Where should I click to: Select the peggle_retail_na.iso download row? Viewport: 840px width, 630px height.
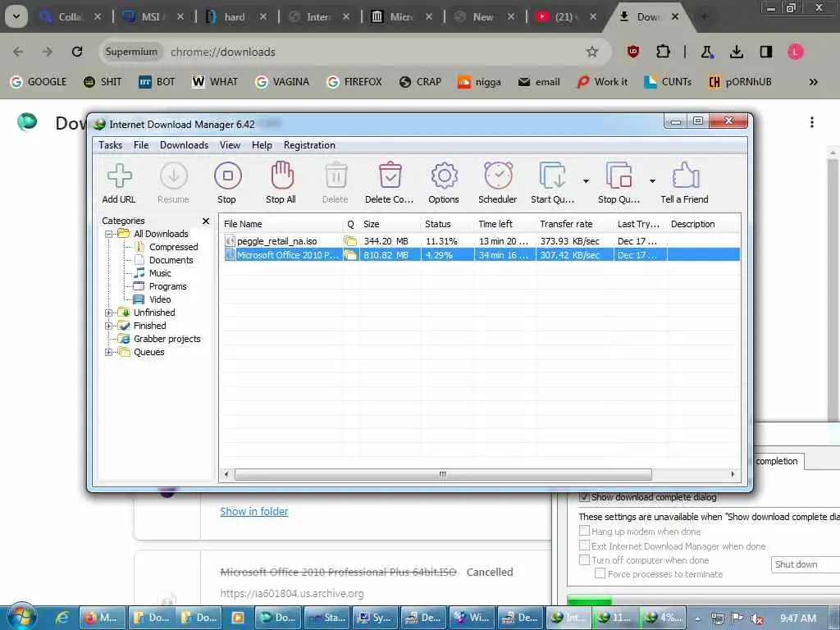click(481, 241)
